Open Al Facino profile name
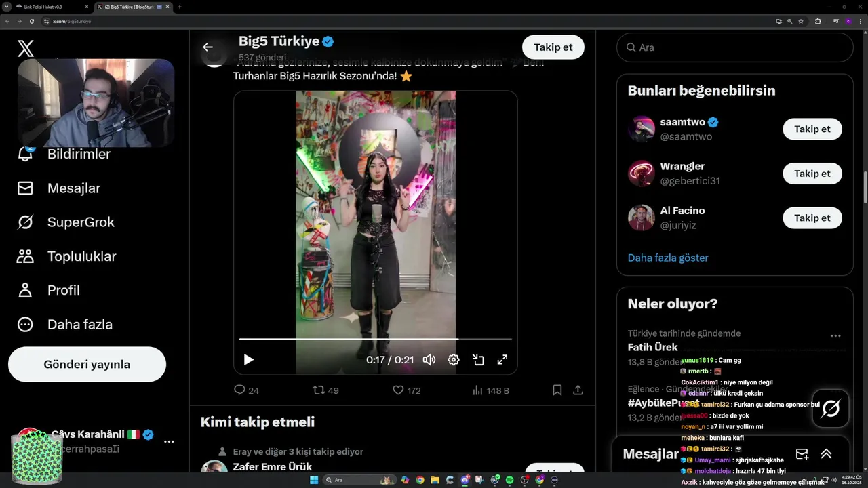The image size is (868, 488). click(x=682, y=211)
